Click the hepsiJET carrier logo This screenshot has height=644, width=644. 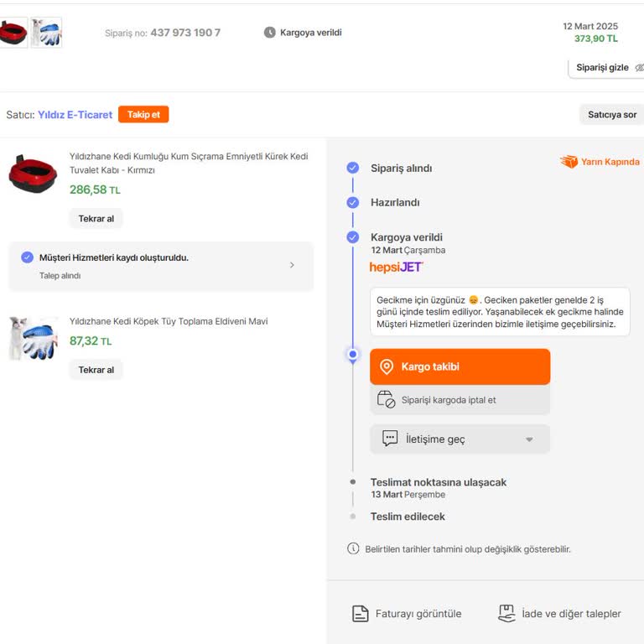[396, 267]
